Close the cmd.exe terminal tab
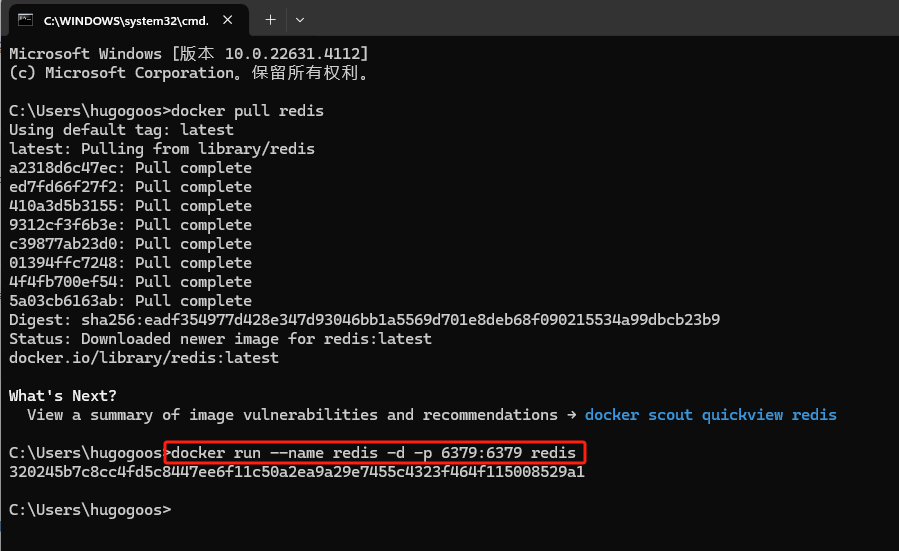This screenshot has height=551, width=899. pos(228,20)
